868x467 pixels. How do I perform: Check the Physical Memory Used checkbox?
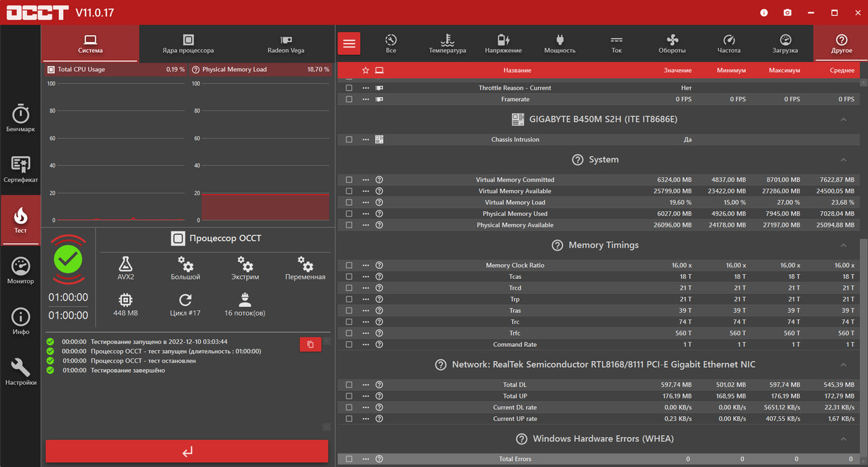(349, 214)
